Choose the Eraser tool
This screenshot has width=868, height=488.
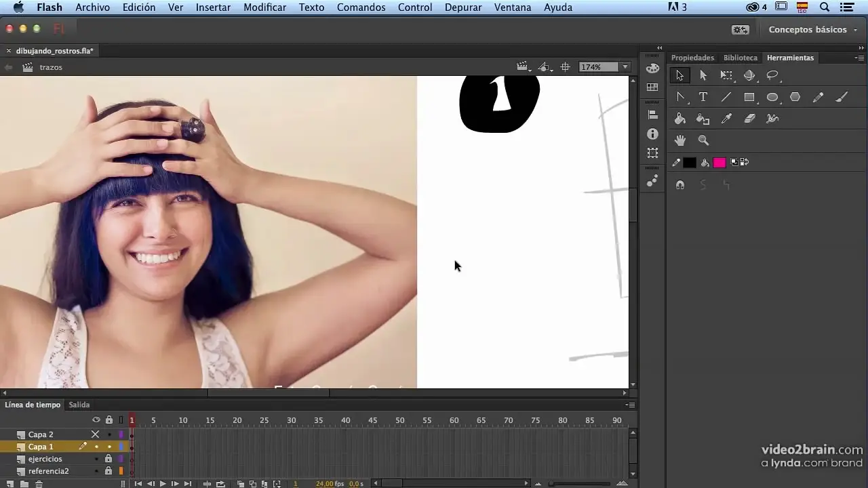point(749,119)
